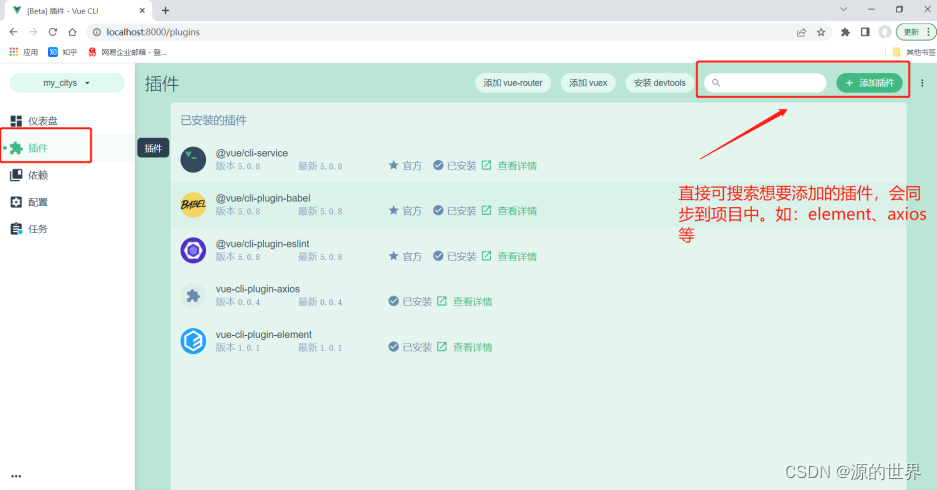937x490 pixels.
Task: Open the 网易企业邮箱 bookmark
Action: tap(127, 53)
